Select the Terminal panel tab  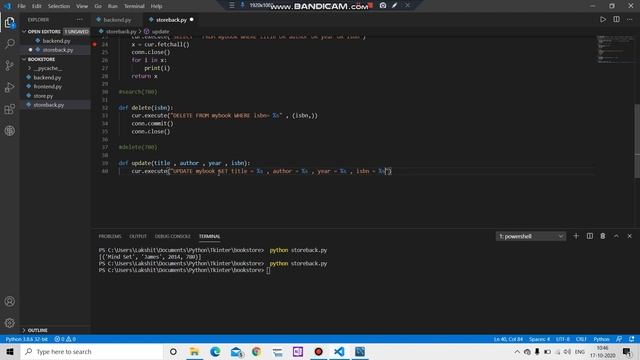(x=209, y=236)
